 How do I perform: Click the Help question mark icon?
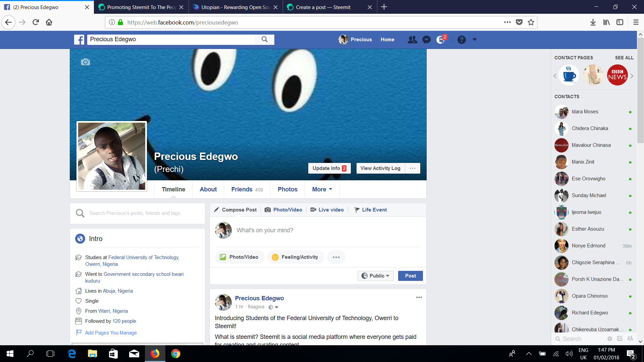click(x=462, y=40)
